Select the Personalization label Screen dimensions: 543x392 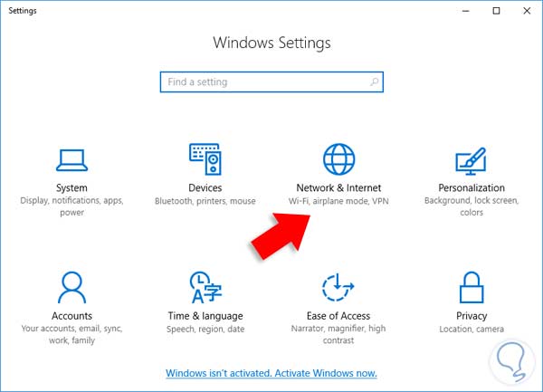point(472,187)
